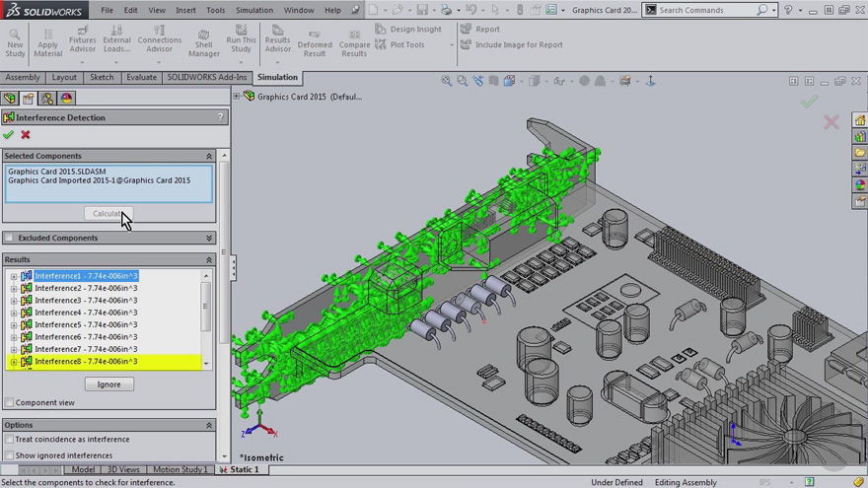Image resolution: width=868 pixels, height=488 pixels.
Task: Open the Tools menu
Action: (215, 10)
